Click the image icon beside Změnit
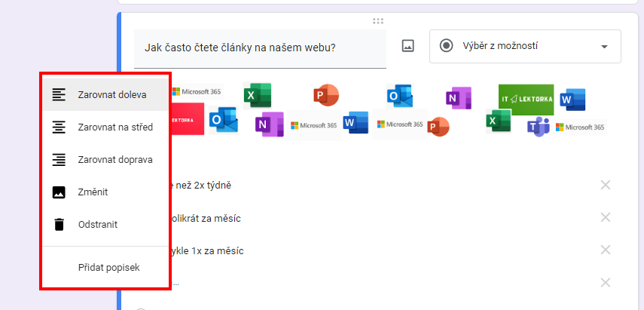Viewport: 644px width, 310px height. pyautogui.click(x=59, y=192)
